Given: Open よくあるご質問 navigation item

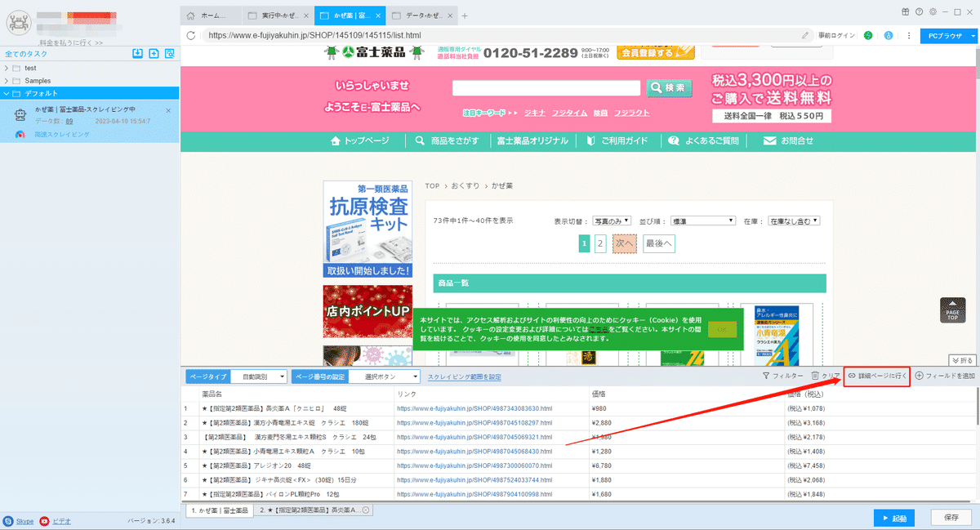Looking at the screenshot, I should pyautogui.click(x=704, y=140).
